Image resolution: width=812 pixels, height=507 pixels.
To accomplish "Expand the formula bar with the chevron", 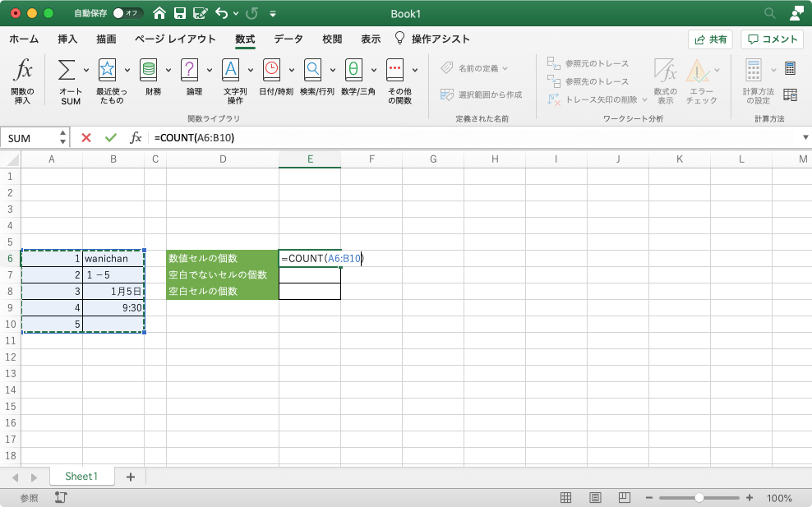I will click(805, 137).
